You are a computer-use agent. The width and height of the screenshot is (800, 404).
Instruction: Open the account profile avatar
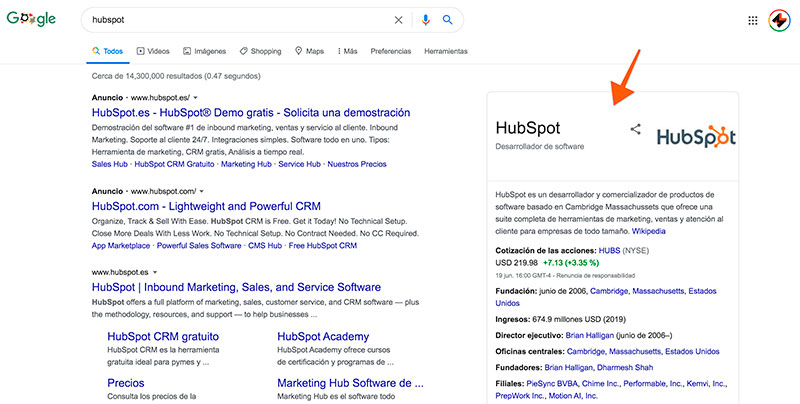[x=780, y=20]
